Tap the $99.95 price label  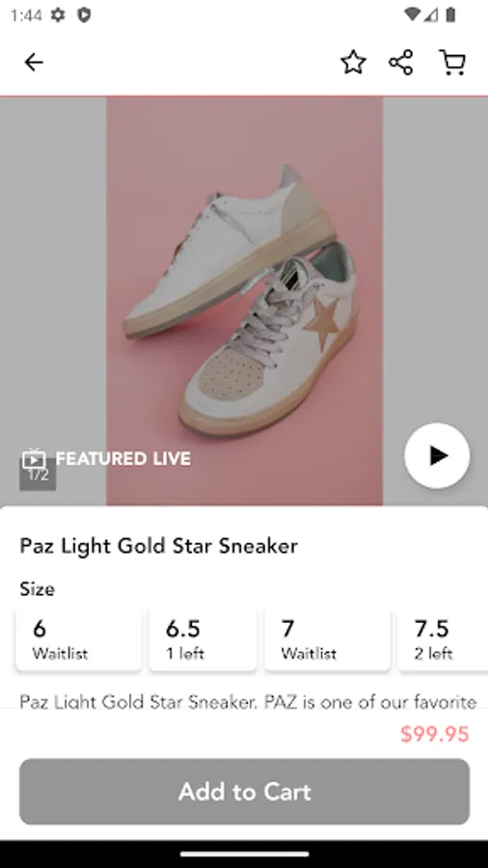click(x=435, y=734)
